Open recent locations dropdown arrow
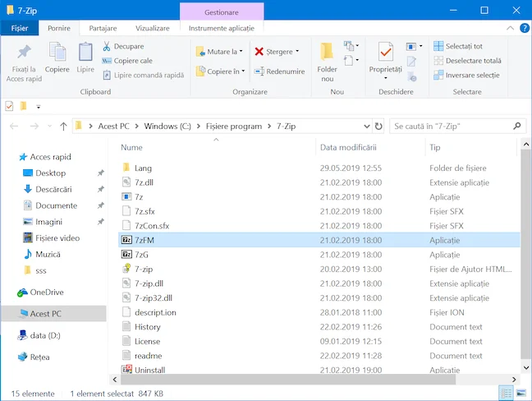Screen dimensions: 532x401 49,127
